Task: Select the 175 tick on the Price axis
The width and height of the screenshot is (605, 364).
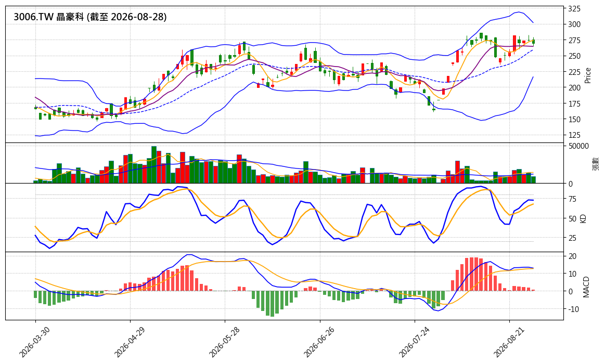Action: tap(574, 103)
